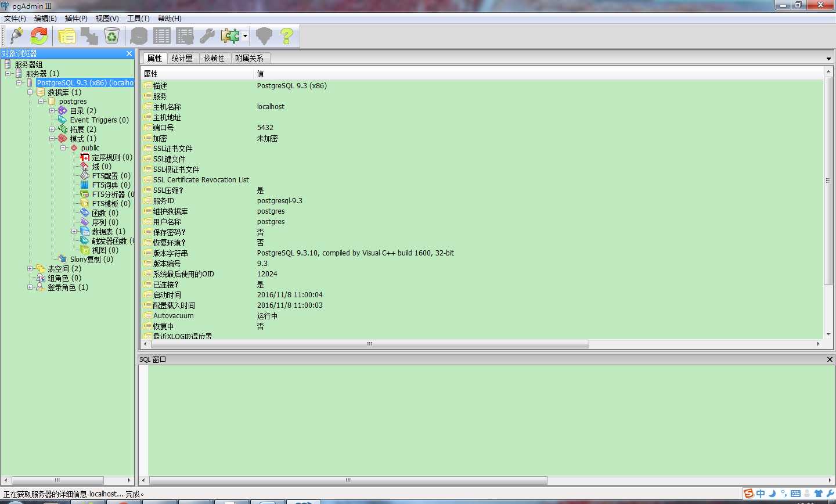
Task: Select Event Triggers (0) tree item
Action: [99, 120]
